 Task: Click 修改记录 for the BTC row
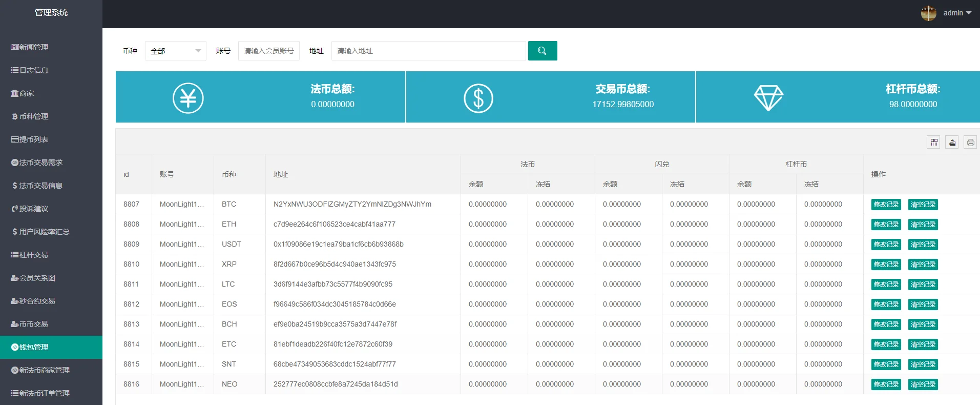coord(886,205)
